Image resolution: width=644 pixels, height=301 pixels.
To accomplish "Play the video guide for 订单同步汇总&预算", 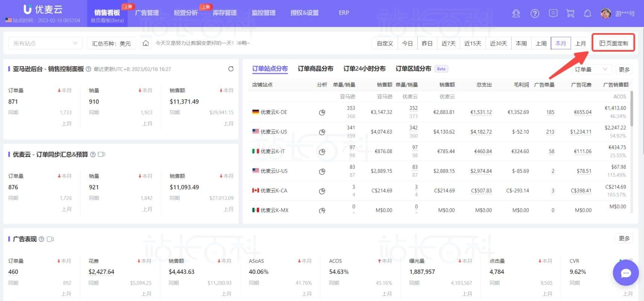I will click(x=101, y=155).
